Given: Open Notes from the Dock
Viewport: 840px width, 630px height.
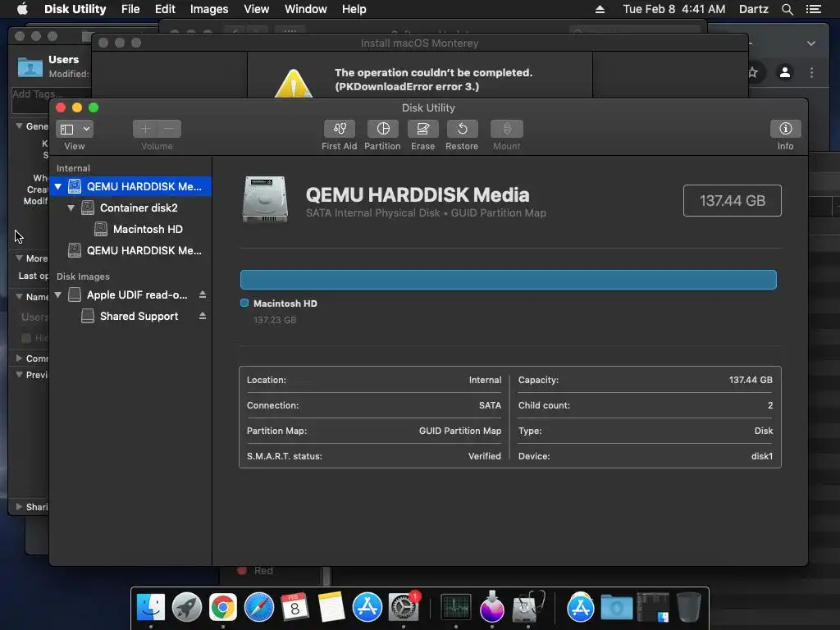Looking at the screenshot, I should [331, 608].
